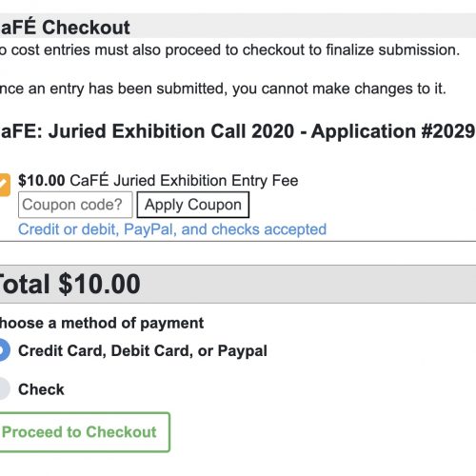Click the Check payment label text
This screenshot has height=476, width=476.
point(41,389)
